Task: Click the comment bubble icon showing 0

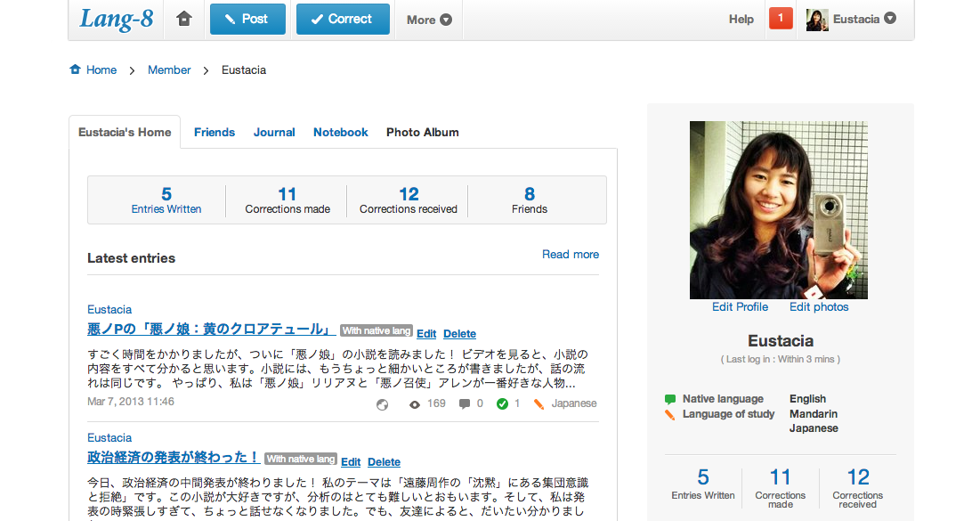Action: click(465, 404)
